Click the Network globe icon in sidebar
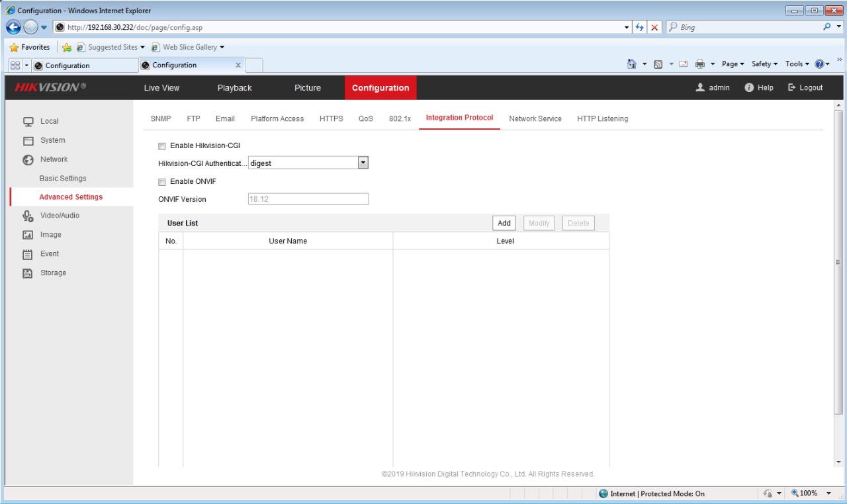The height and width of the screenshot is (504, 847). [28, 159]
